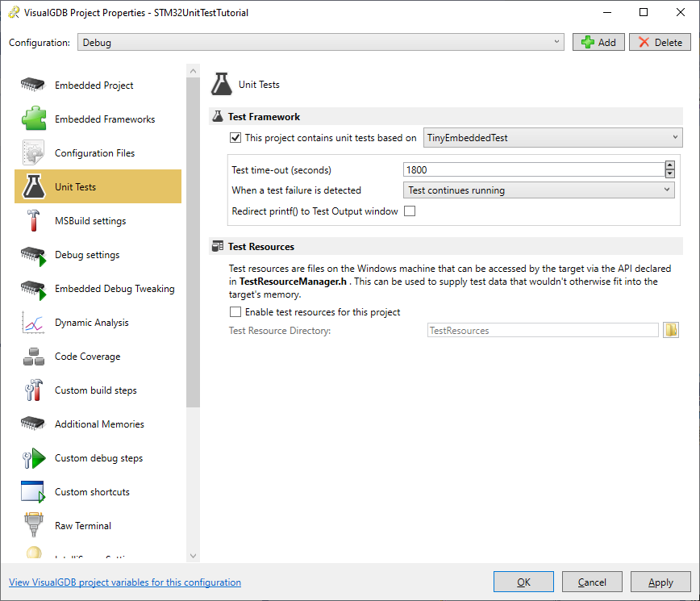
Task: Open the Configuration Debug dropdown
Action: tap(320, 42)
